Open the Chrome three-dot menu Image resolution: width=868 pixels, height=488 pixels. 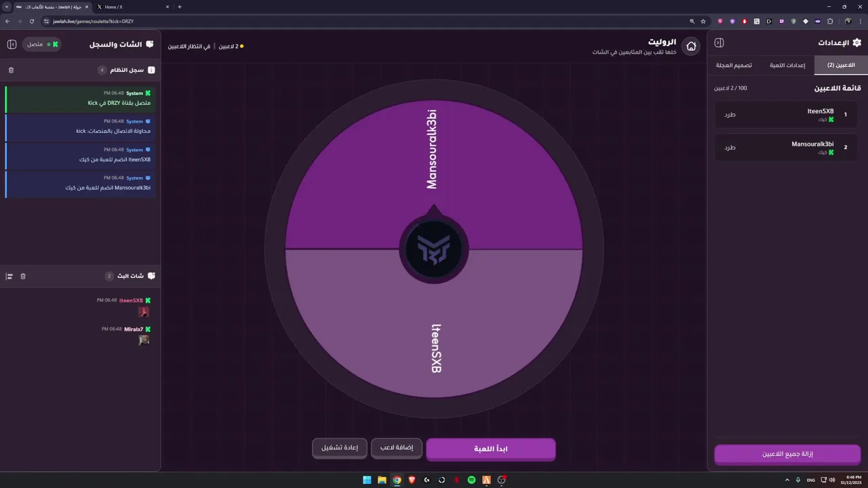pos(860,21)
